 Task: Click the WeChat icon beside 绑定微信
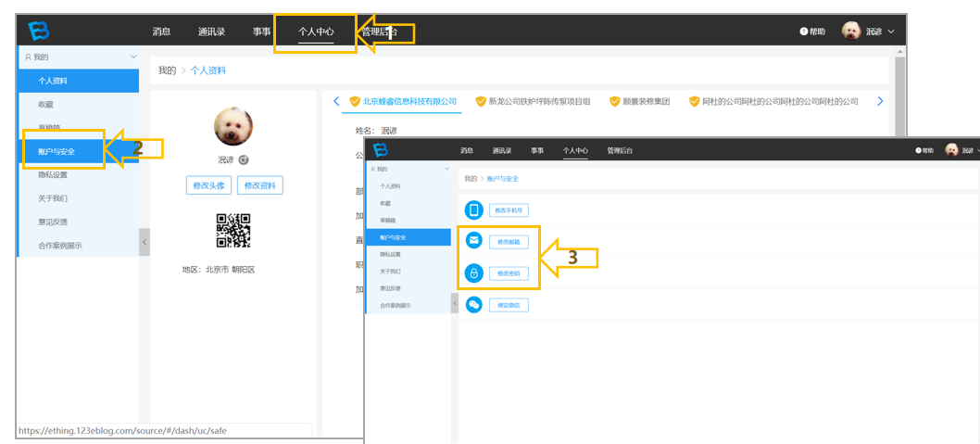(x=473, y=305)
